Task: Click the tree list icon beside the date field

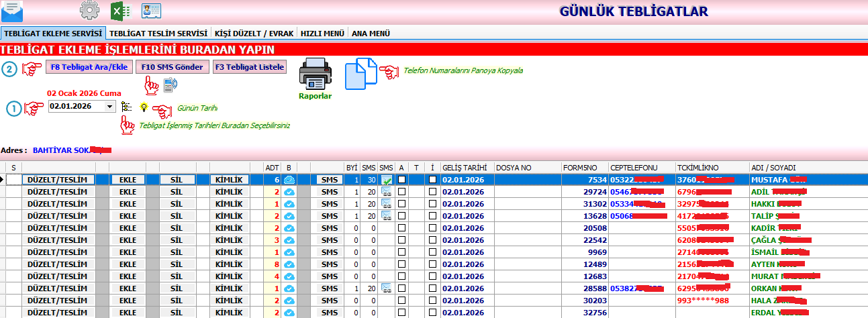Action: [127, 107]
